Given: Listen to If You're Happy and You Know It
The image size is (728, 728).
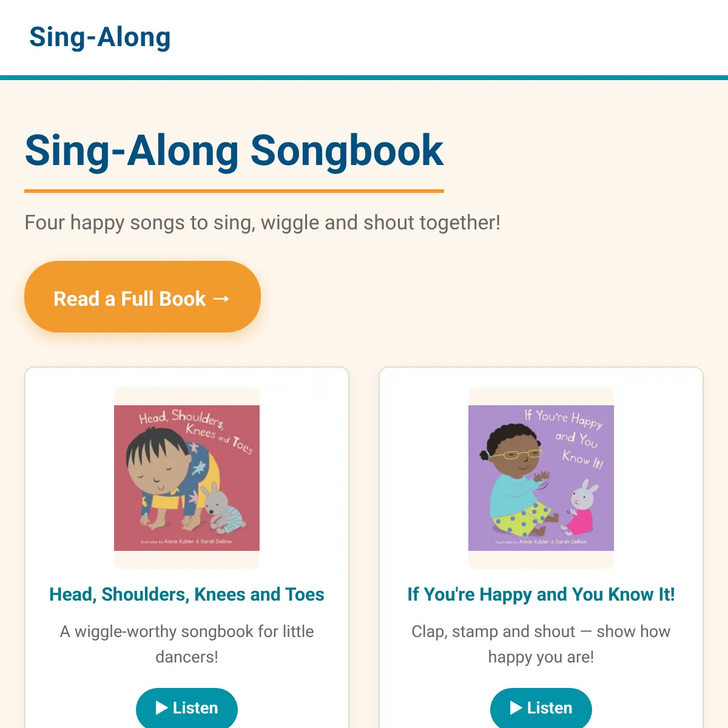Looking at the screenshot, I should click(x=541, y=707).
